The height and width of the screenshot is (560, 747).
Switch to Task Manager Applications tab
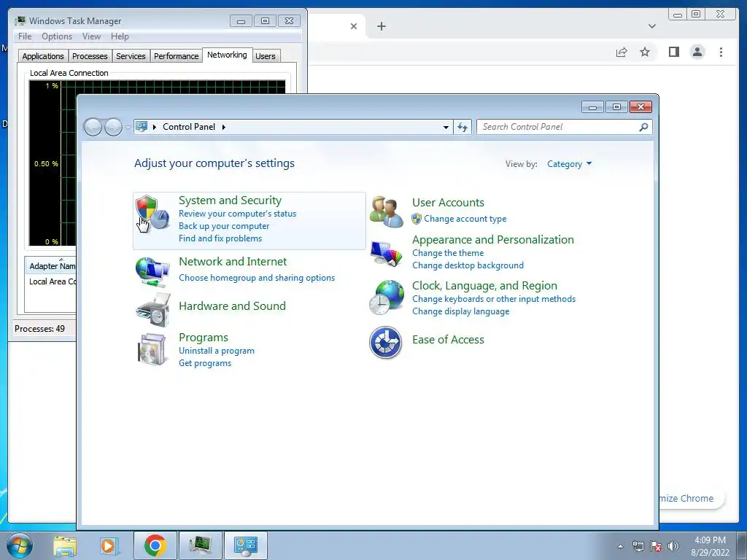43,55
